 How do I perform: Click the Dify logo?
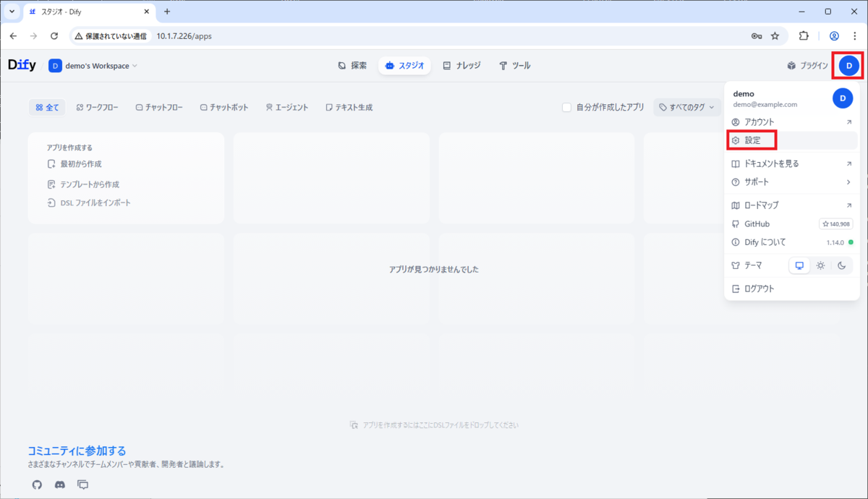point(22,65)
